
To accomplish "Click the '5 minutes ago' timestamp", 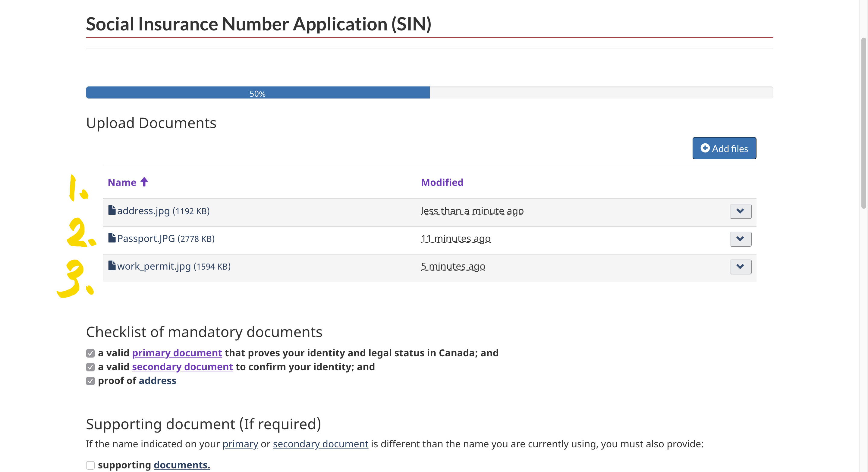I will coord(453,266).
